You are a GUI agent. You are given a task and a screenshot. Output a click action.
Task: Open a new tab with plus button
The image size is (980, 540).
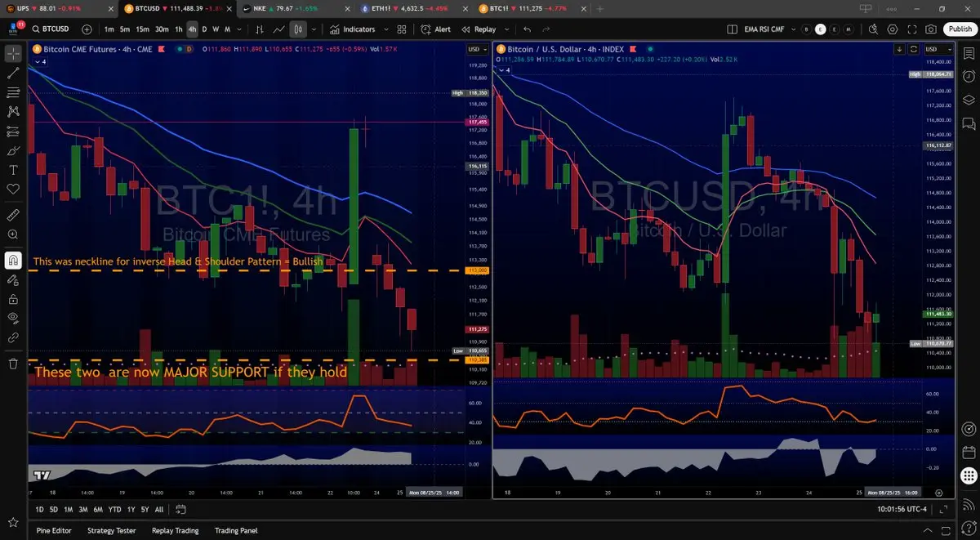pos(600,8)
